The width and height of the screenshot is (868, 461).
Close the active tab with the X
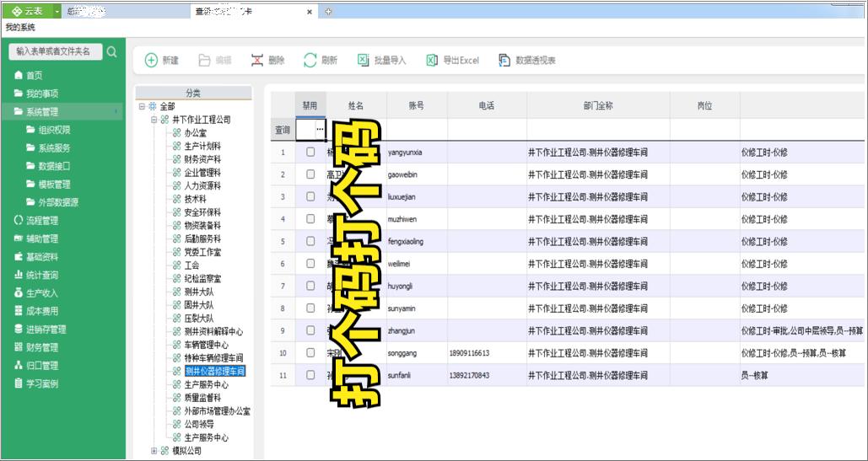click(310, 12)
